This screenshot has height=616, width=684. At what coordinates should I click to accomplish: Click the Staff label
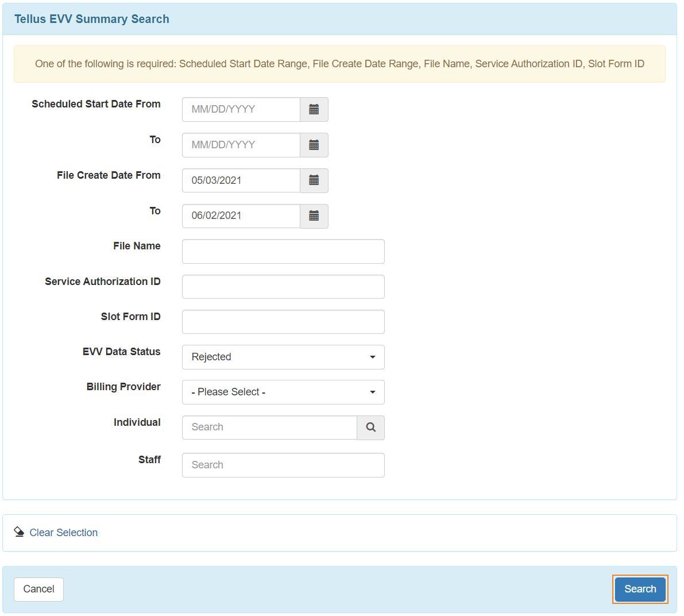[x=150, y=460]
